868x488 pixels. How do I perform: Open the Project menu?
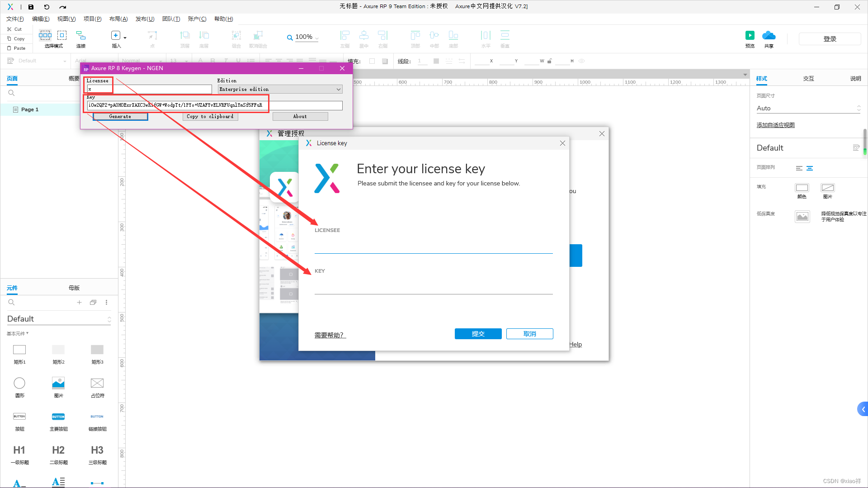coord(92,19)
